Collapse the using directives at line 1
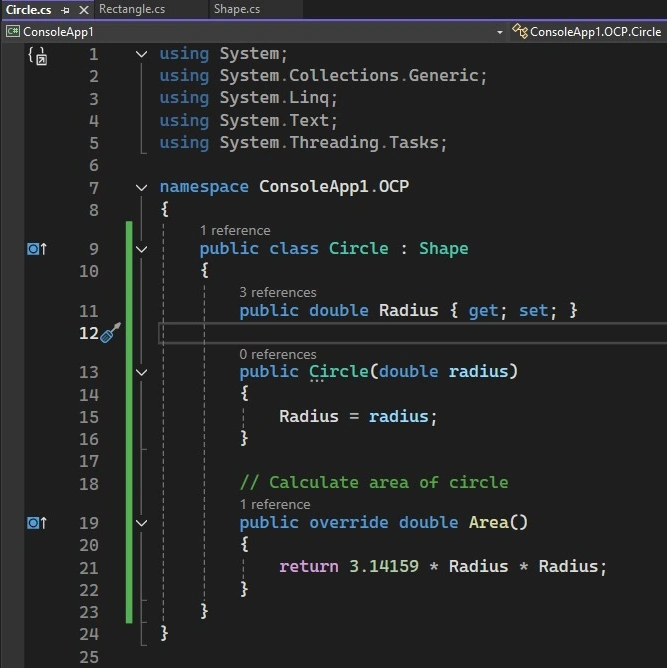 (x=141, y=54)
